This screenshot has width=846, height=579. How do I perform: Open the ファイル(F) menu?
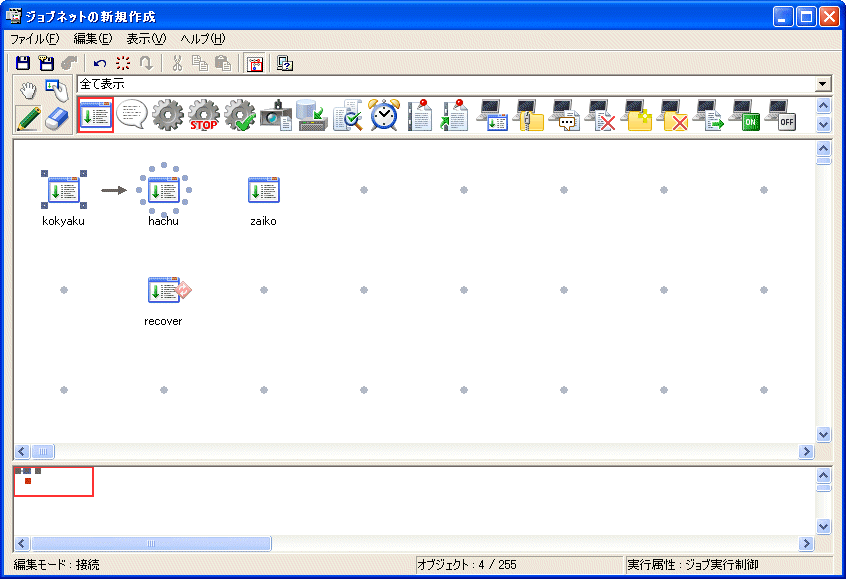(x=35, y=39)
